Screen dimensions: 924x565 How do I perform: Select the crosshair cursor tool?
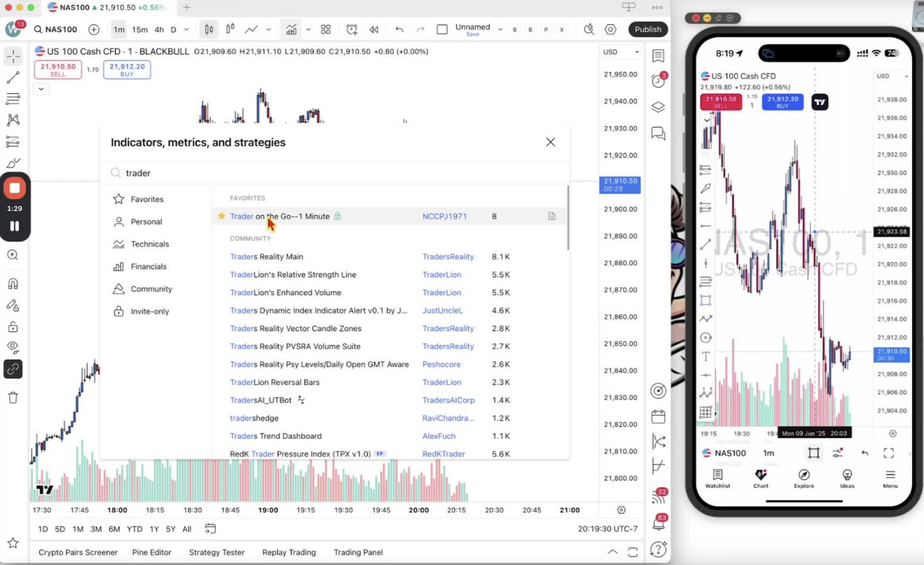coord(13,56)
